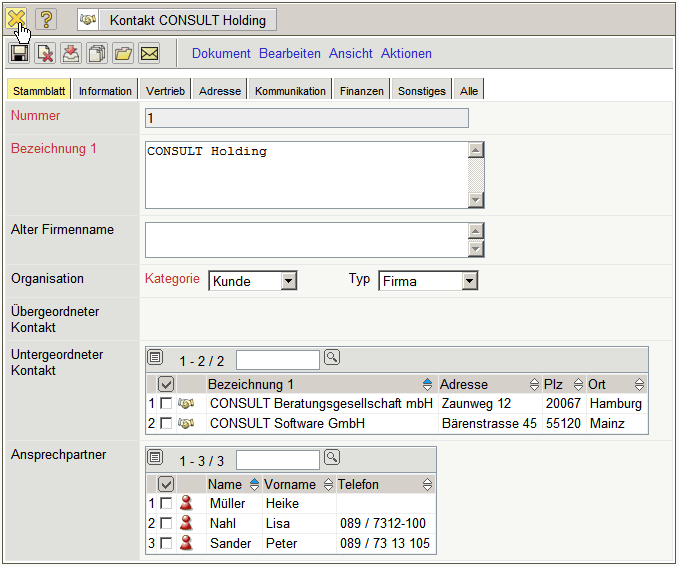Open the Kategorie dropdown showing Kunde
679x567 pixels.
tap(252, 281)
